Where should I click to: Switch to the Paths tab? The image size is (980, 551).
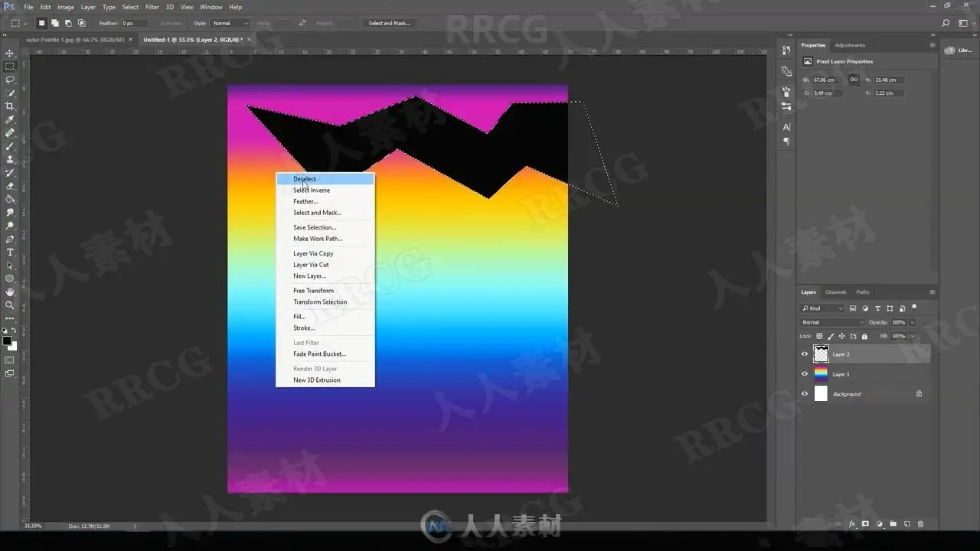tap(863, 292)
